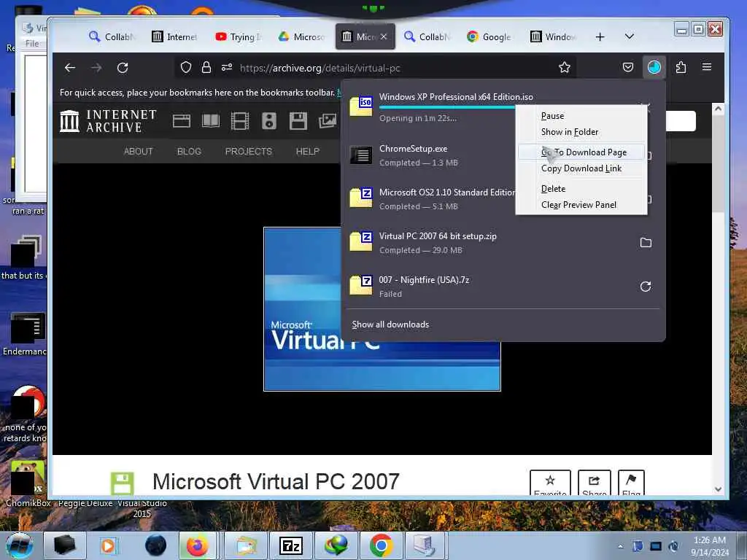
Task: Open the Internet Archive texts book icon
Action: [211, 121]
